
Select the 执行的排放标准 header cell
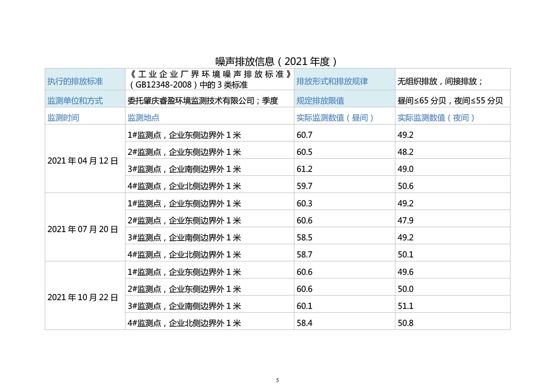click(x=85, y=79)
